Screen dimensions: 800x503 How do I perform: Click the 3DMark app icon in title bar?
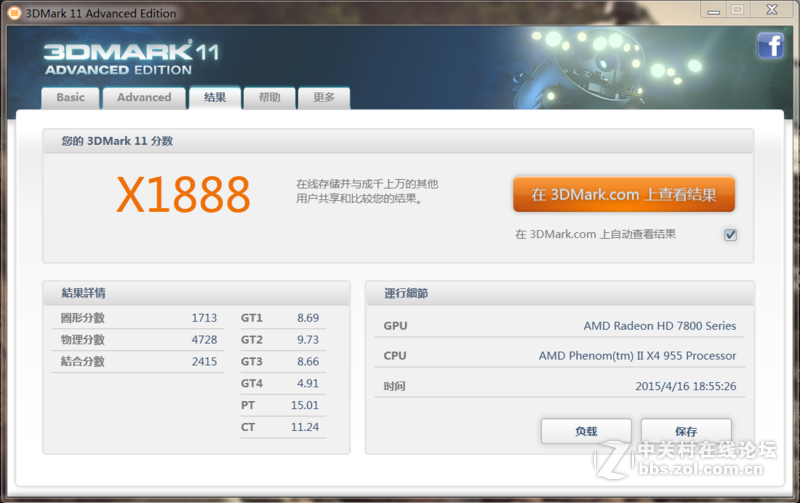click(14, 13)
